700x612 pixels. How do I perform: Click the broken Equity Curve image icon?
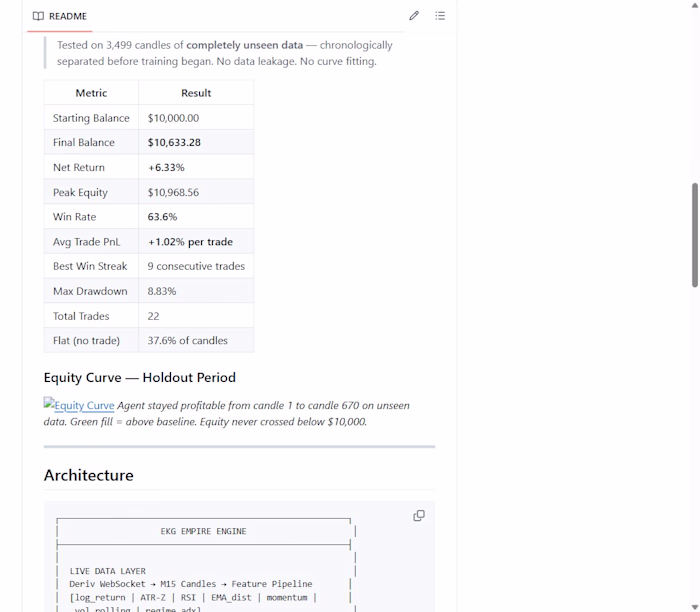pos(49,403)
